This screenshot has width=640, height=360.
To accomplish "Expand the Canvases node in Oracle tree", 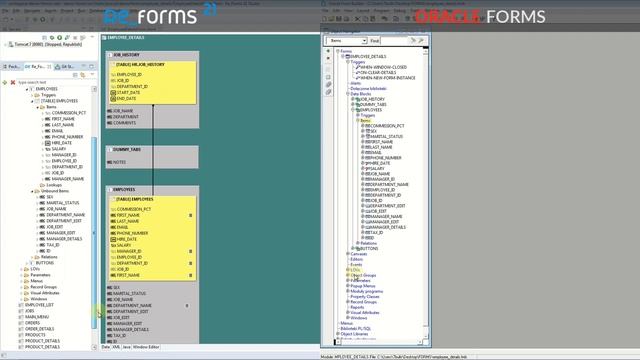I will click(x=348, y=254).
